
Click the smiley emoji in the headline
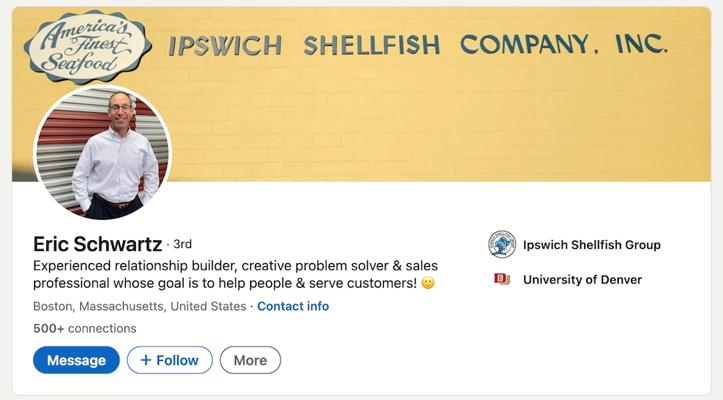[x=428, y=284]
